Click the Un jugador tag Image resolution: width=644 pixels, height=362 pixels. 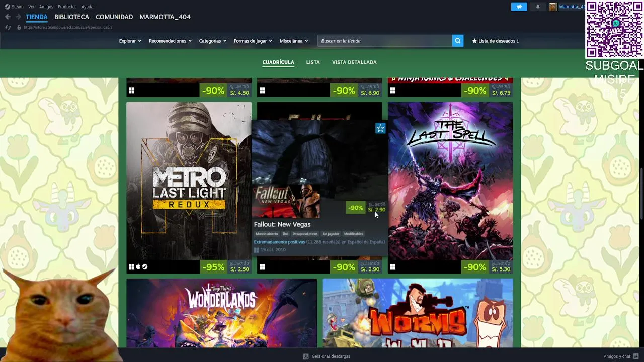(331, 234)
